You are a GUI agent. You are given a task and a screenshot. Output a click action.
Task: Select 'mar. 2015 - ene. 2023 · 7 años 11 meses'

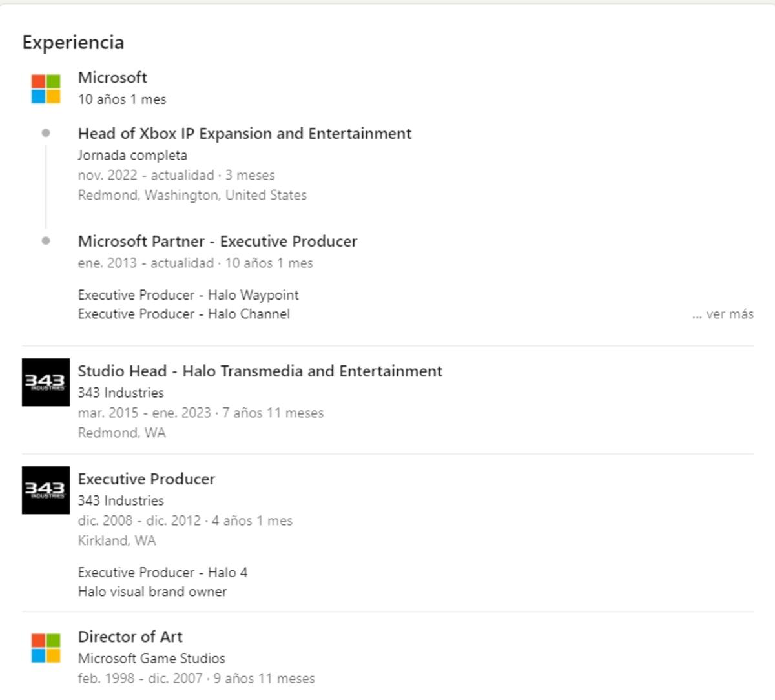(x=201, y=413)
